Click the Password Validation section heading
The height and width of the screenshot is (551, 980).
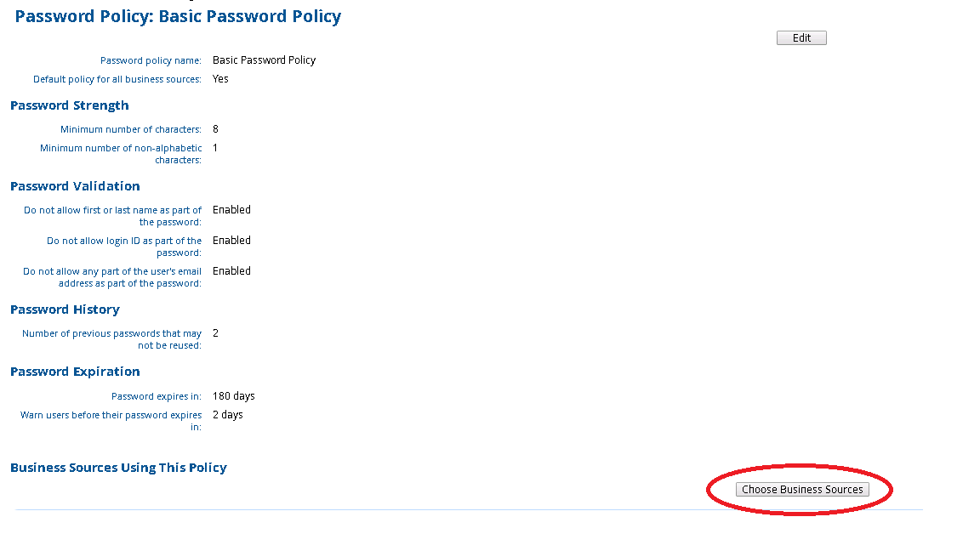[x=75, y=186]
